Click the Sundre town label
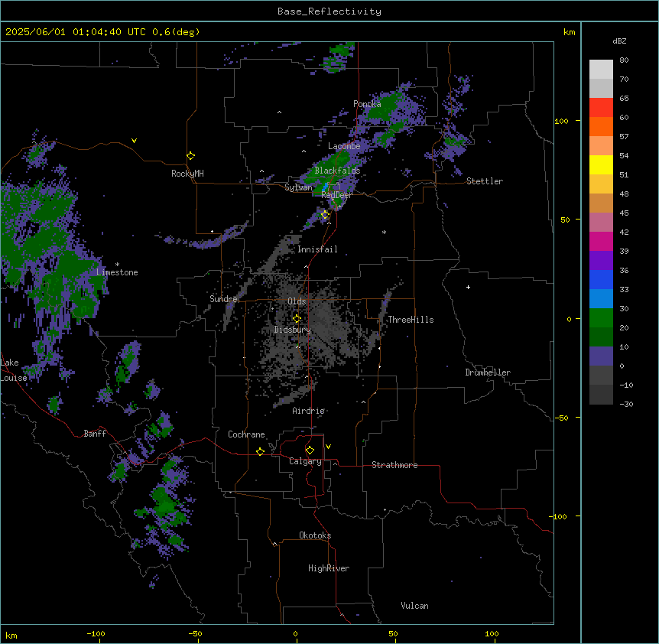Image resolution: width=659 pixels, height=644 pixels. [223, 299]
